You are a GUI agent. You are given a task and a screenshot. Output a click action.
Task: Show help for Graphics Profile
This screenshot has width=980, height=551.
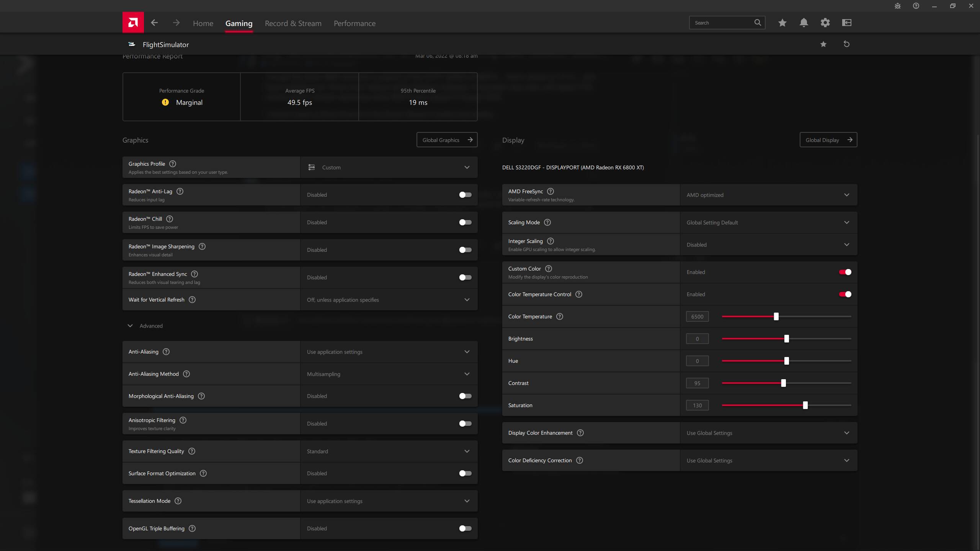click(x=173, y=164)
